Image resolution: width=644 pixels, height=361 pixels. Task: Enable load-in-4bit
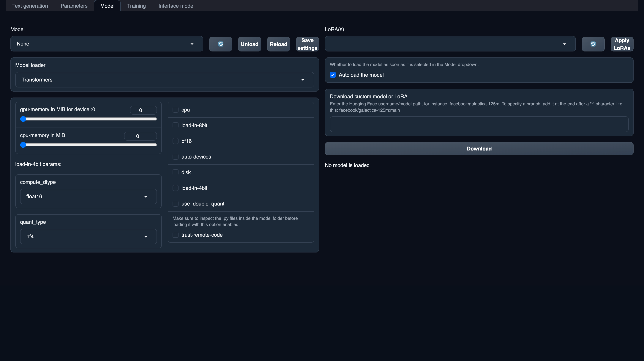tap(176, 188)
